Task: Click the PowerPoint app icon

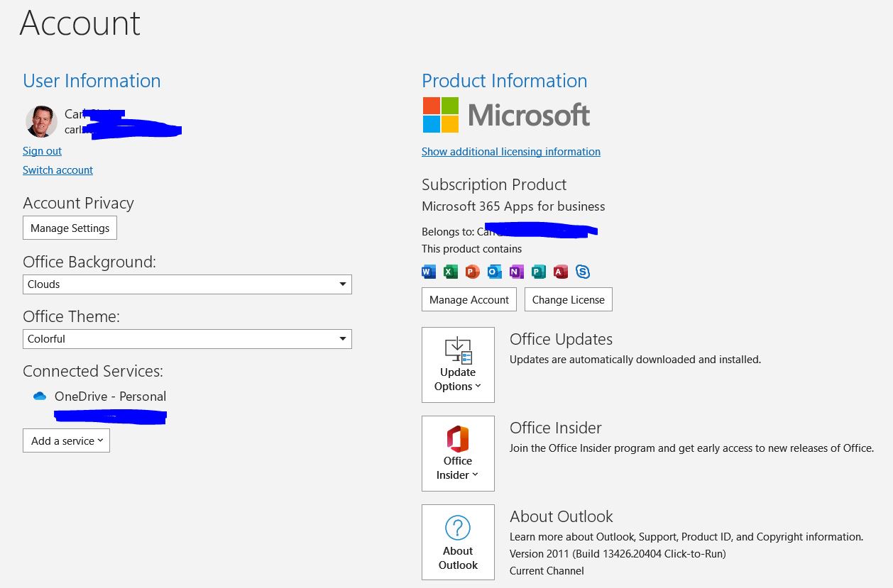Action: (473, 272)
